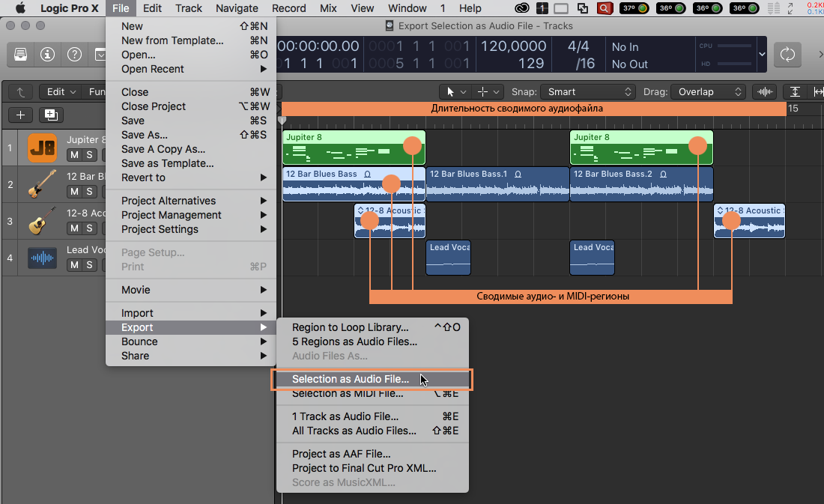Click the bass guitar track icon
824x504 pixels.
coord(42,184)
